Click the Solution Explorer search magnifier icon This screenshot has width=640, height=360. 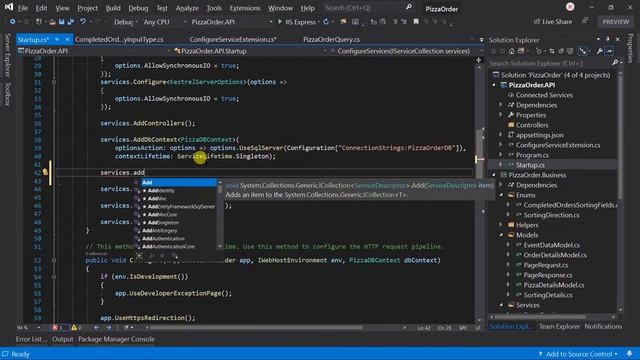pyautogui.click(x=615, y=63)
